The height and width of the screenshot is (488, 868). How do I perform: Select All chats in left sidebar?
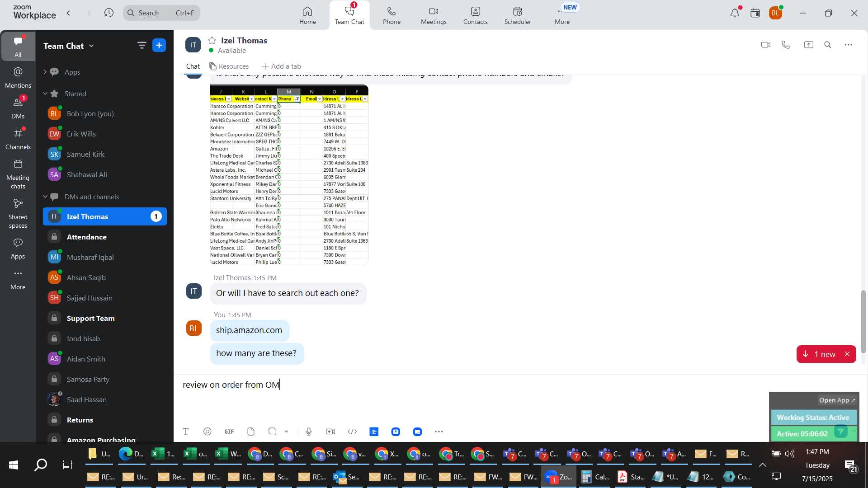pyautogui.click(x=18, y=47)
